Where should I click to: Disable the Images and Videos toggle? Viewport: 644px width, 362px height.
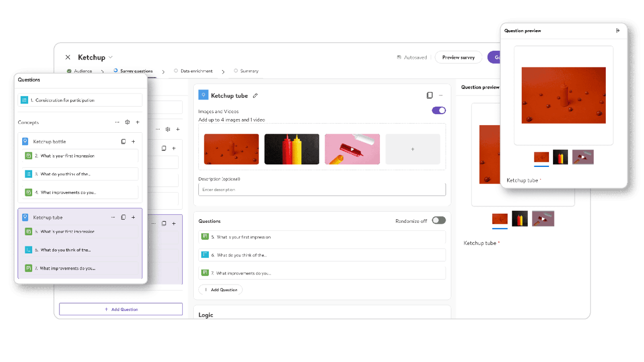[x=439, y=111]
